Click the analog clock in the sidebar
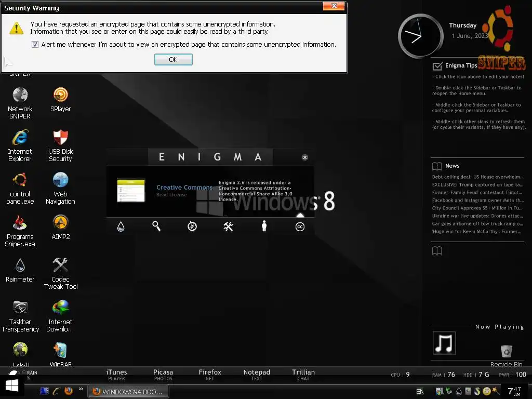 (421, 36)
